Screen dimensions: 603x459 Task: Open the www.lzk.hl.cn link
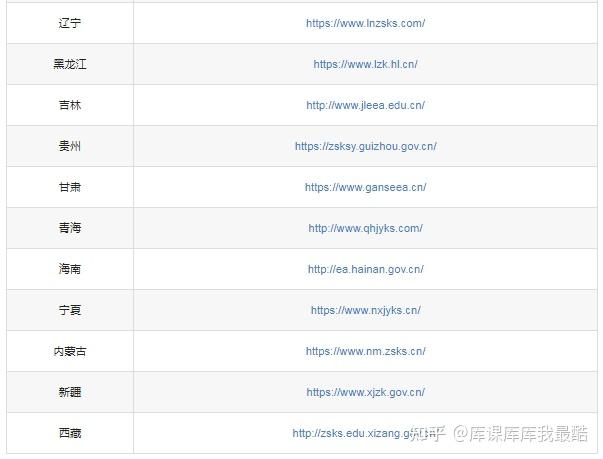(365, 64)
